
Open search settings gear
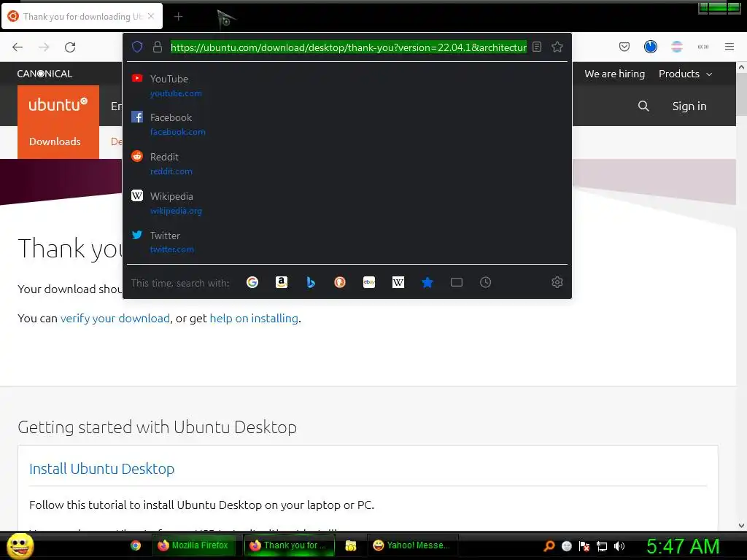[557, 282]
